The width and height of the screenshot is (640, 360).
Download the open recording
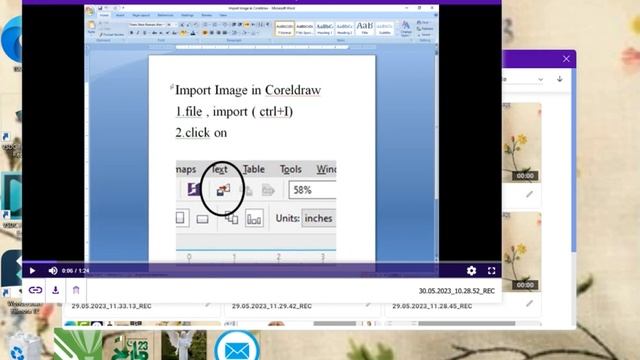(56, 290)
